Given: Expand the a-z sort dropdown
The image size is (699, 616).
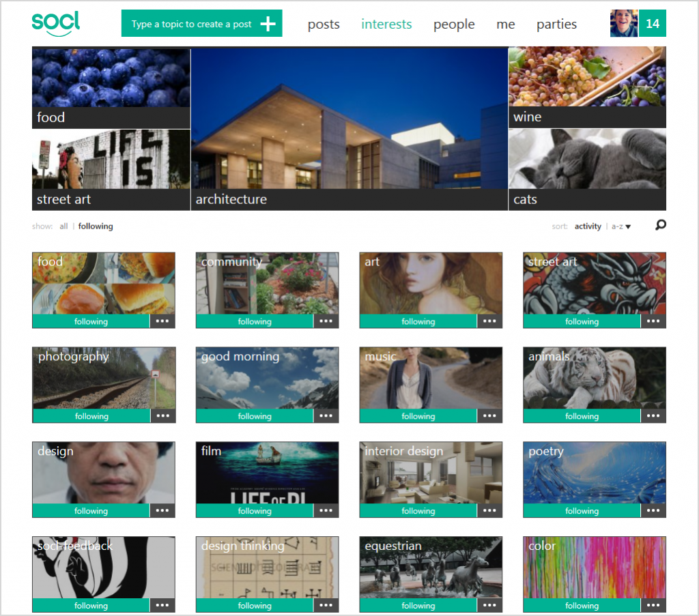Looking at the screenshot, I should point(620,226).
